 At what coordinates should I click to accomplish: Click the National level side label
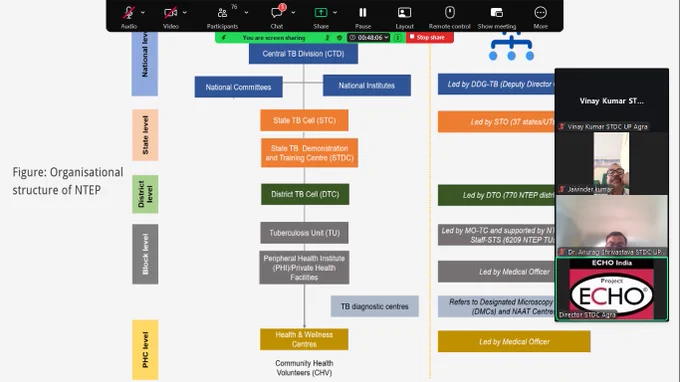[145, 63]
